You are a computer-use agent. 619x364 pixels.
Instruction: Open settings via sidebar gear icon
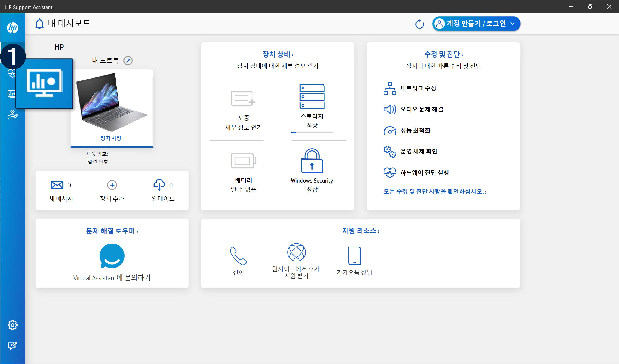tap(12, 325)
